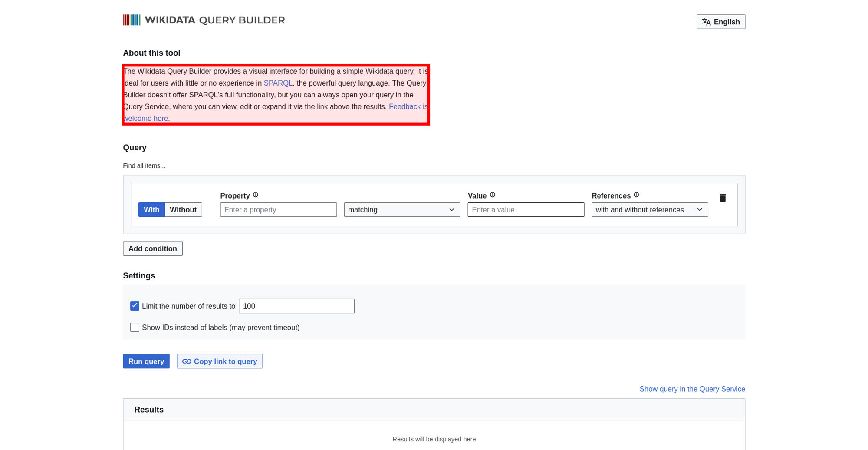Uncheck Limit the number of results
Viewport: 868px width, 450px height.
click(135, 306)
